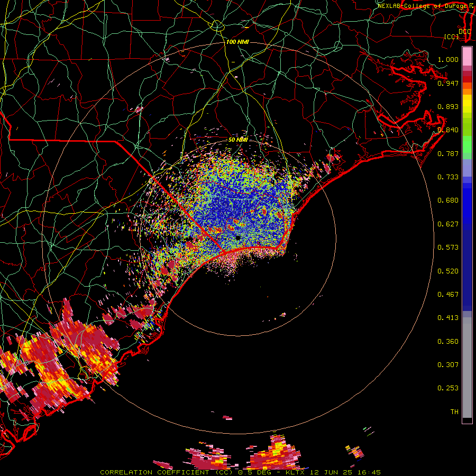Select the 1.000 scale value
The width and height of the screenshot is (476, 476).
[448, 59]
